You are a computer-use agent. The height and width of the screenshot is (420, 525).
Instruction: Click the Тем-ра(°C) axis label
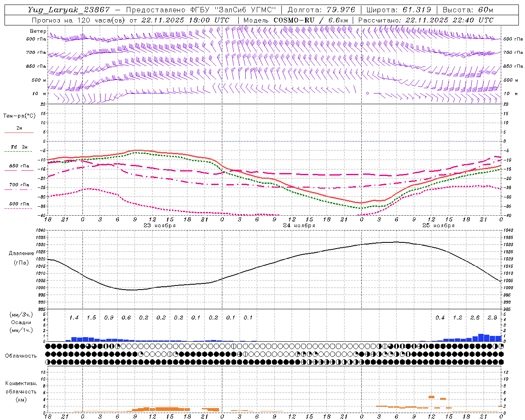click(x=19, y=116)
